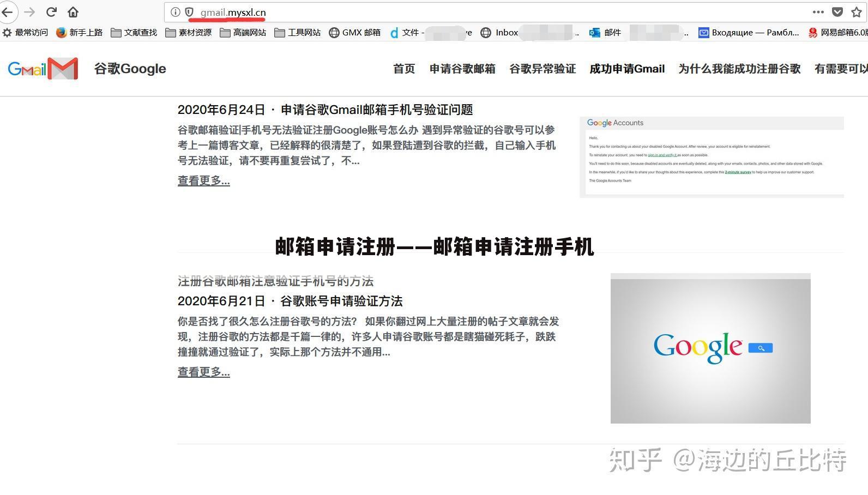Show site information icon in address bar
868x495 pixels.
coord(175,12)
